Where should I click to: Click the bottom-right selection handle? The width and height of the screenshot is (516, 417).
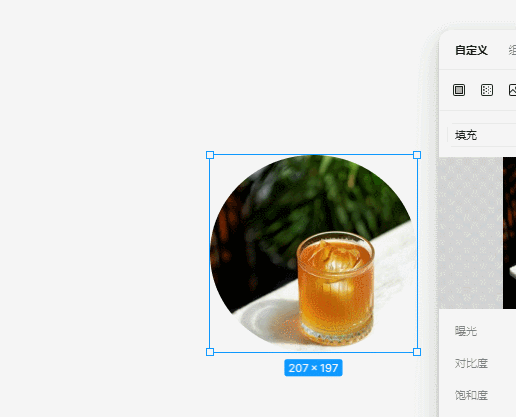(x=417, y=352)
